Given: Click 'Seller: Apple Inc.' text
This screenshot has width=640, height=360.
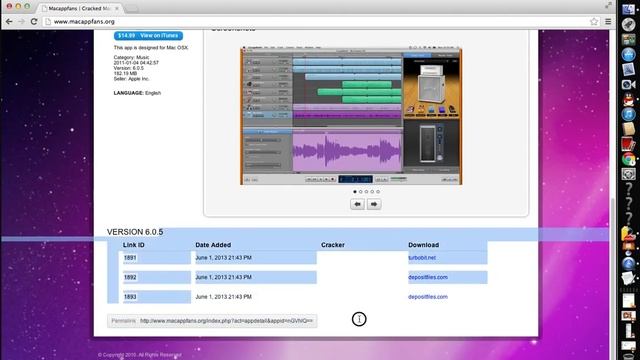Looking at the screenshot, I should 131,79.
